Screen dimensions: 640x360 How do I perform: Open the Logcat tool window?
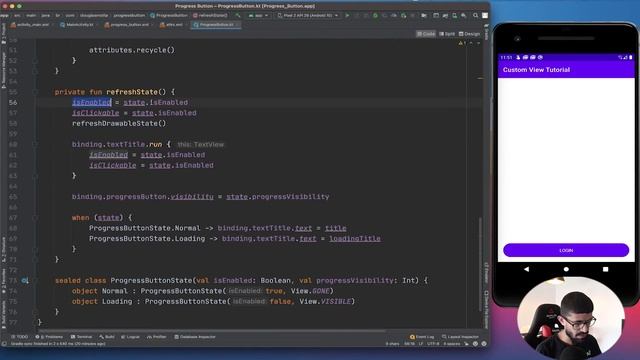pos(131,337)
